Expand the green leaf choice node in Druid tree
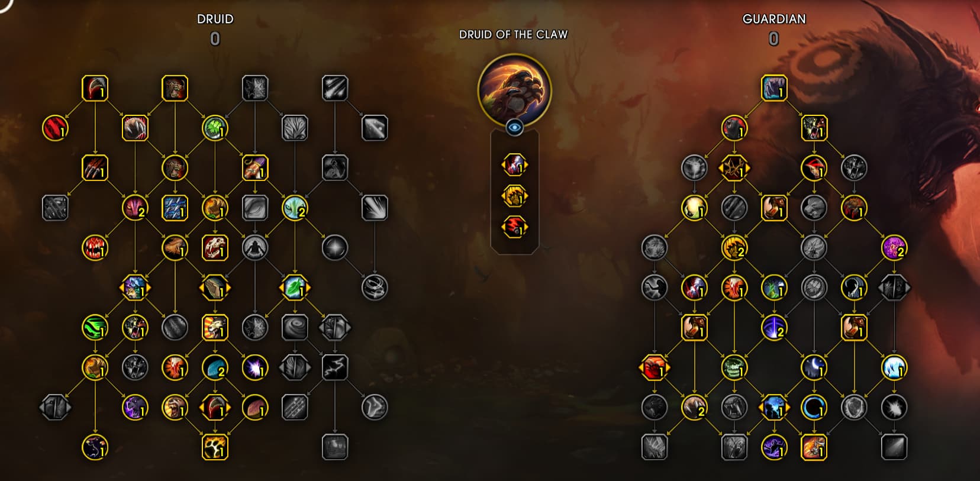The height and width of the screenshot is (481, 980). 295,288
